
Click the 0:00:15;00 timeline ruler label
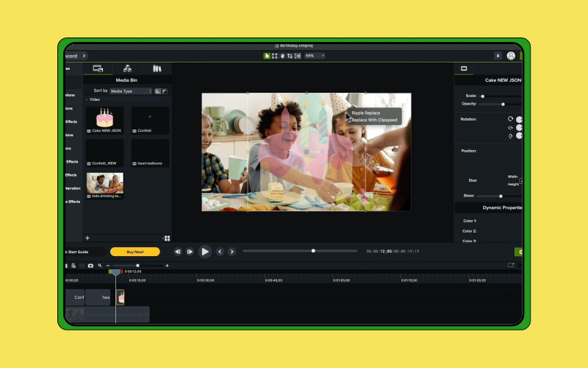point(137,280)
